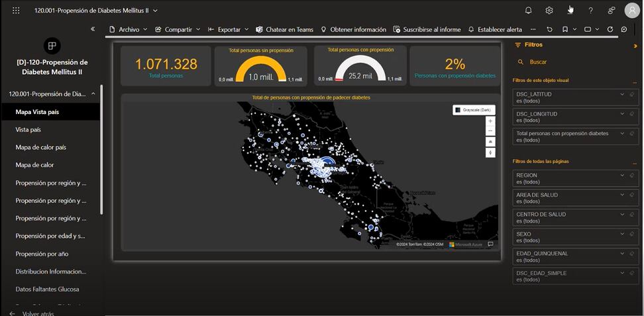Open the settings gear in the header
The image size is (644, 316).
point(549,11)
